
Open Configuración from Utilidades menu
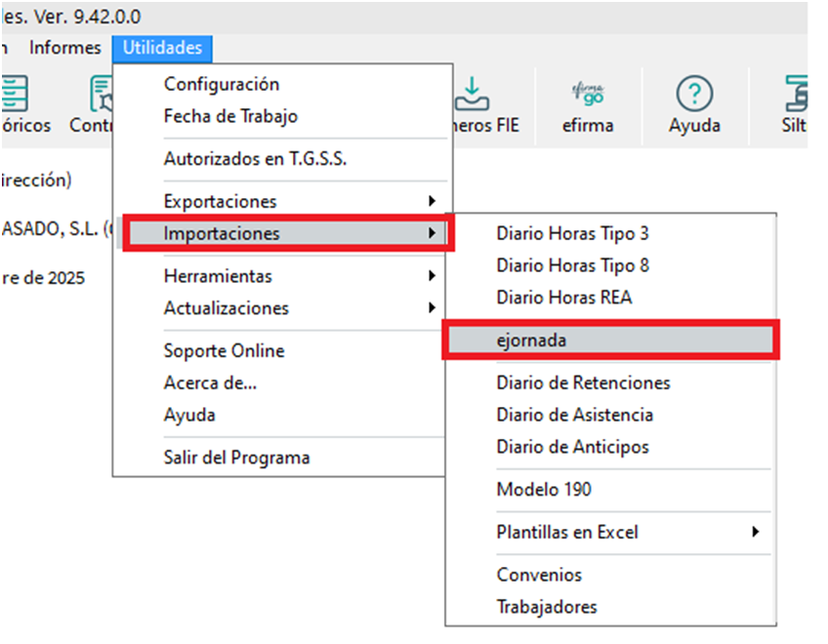tap(221, 84)
